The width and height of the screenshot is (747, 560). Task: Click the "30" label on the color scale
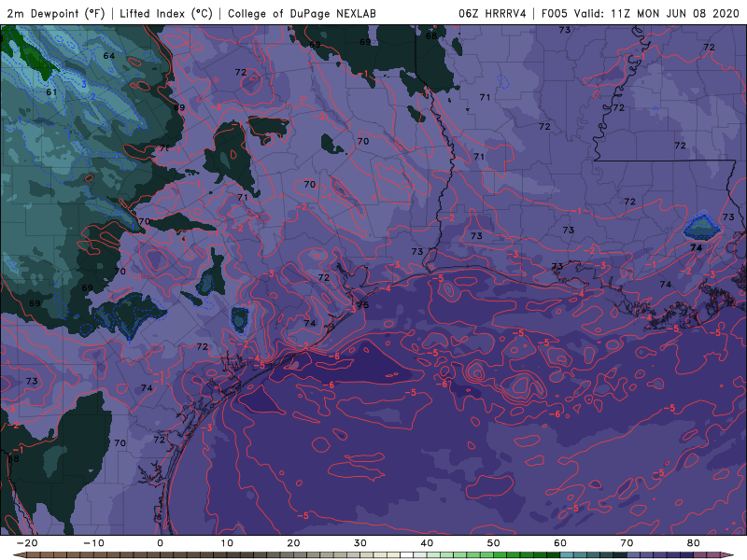[x=360, y=543]
